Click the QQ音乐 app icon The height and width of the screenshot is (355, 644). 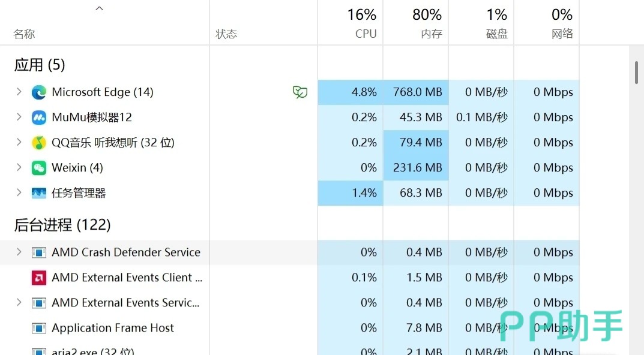[x=39, y=143]
